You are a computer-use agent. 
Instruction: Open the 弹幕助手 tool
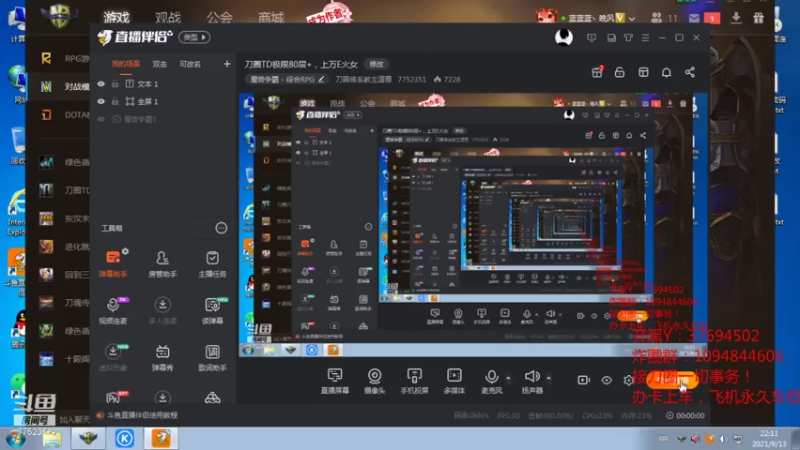(113, 264)
